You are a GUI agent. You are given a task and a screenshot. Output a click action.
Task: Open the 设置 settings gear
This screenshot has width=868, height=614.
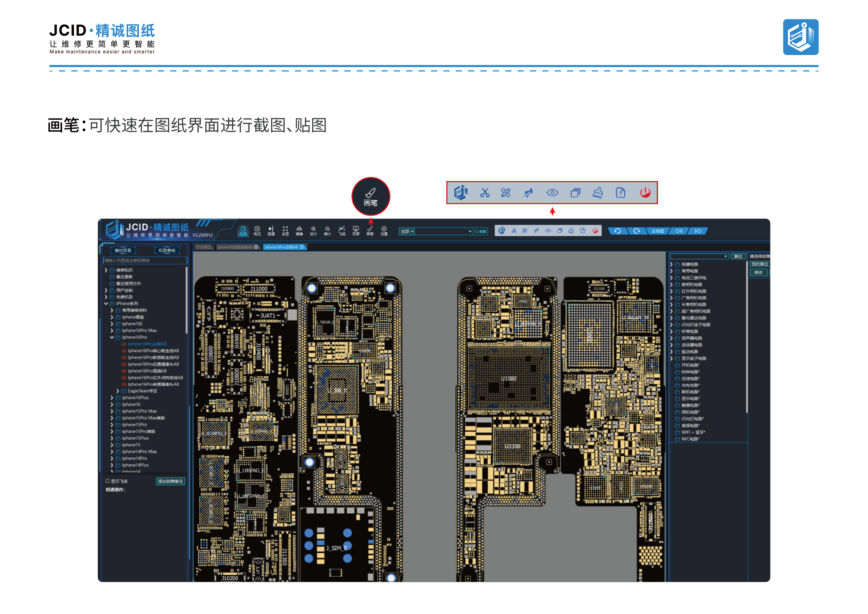(x=384, y=231)
